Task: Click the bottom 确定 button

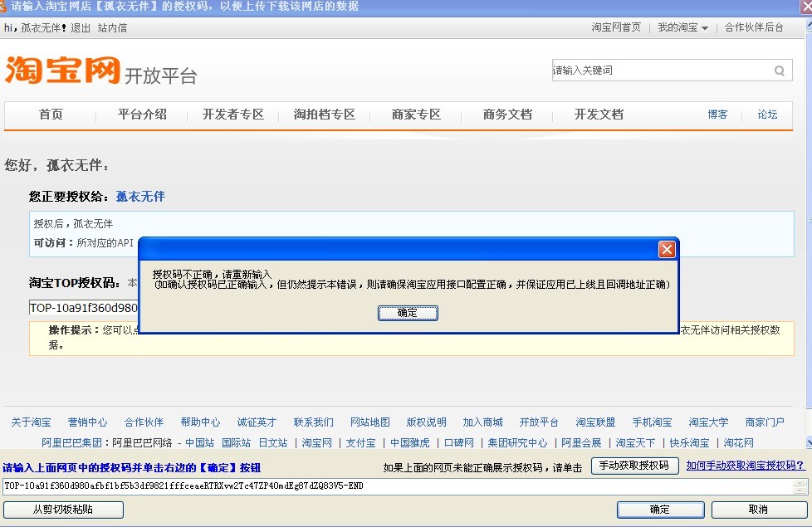Action: click(x=660, y=510)
